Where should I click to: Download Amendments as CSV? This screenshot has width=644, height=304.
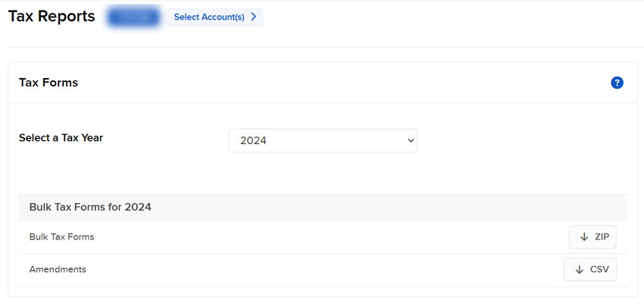point(590,270)
